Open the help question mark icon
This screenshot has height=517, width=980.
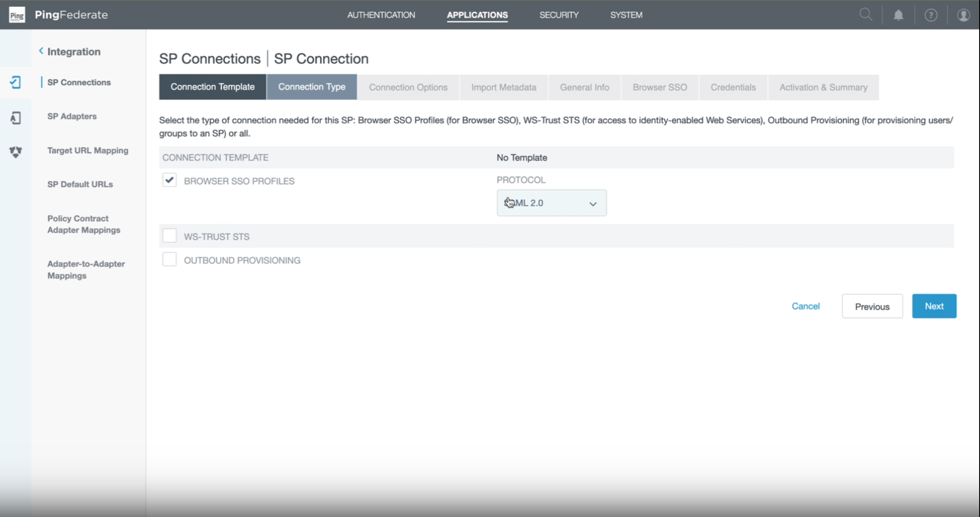click(931, 15)
